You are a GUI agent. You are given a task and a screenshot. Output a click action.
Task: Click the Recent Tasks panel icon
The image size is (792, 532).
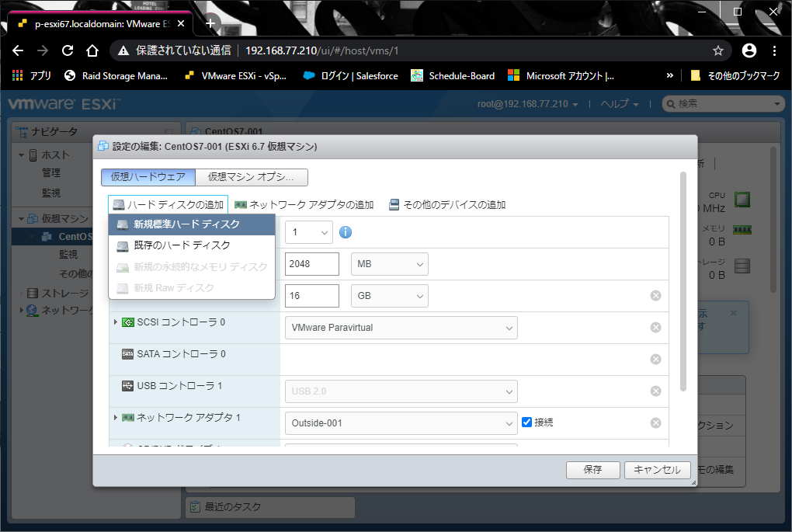(x=194, y=506)
